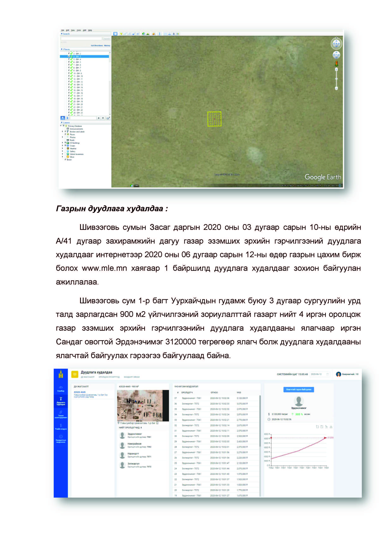Screen dimensions: 392x554
Task: Open the ОРОЛЦОХ ХҮСЭЛТҮҮД tab
Action: (109, 377)
